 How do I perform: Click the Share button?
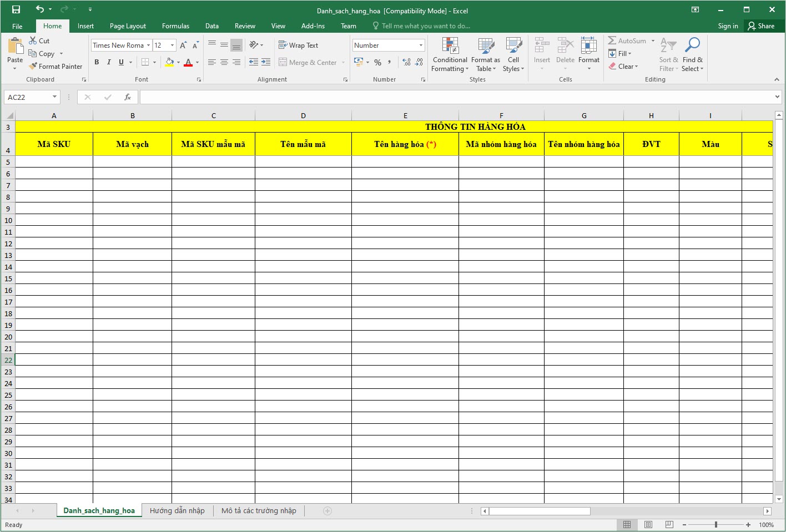761,26
